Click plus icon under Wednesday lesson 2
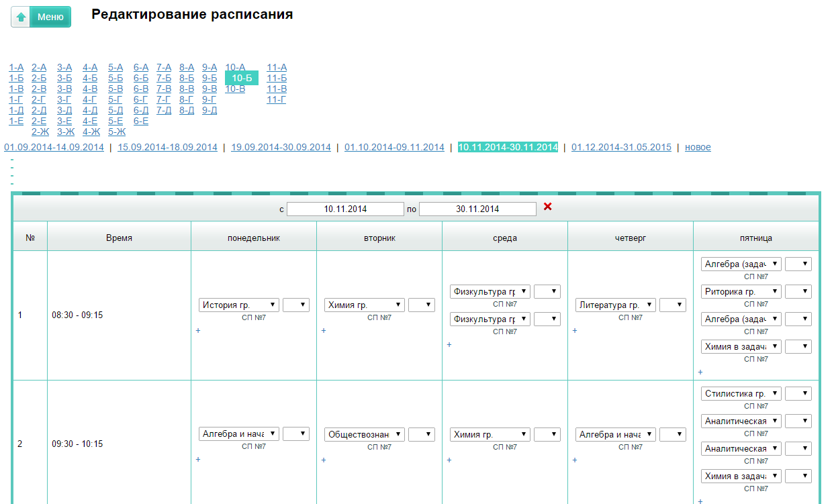The width and height of the screenshot is (834, 504). point(449,460)
